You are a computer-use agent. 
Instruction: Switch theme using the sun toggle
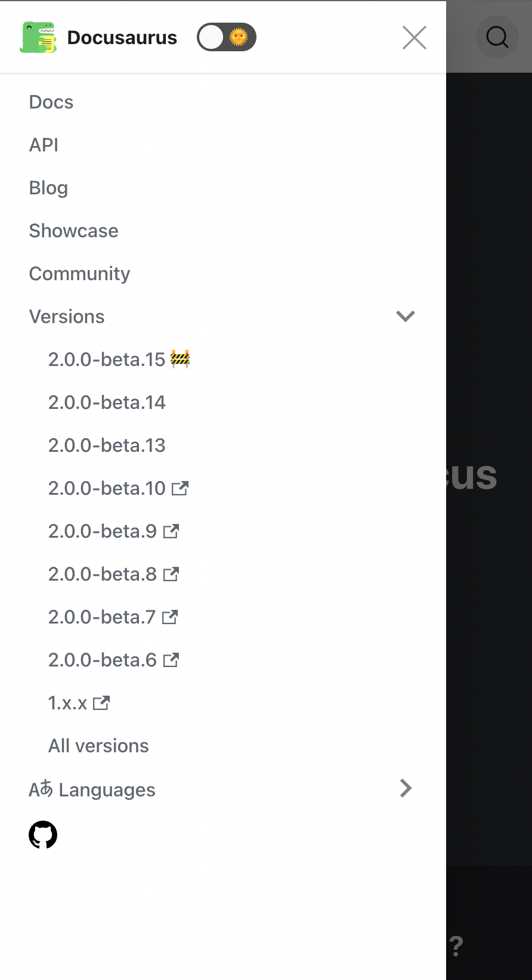(227, 37)
